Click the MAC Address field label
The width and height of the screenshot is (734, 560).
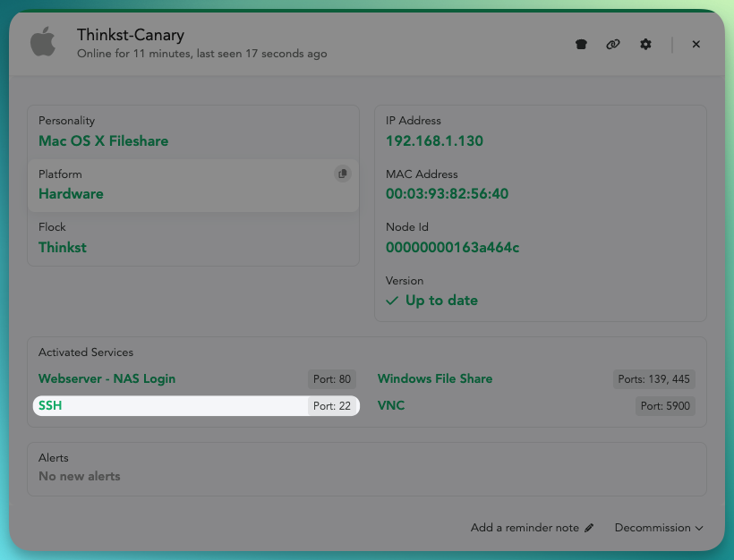pyautogui.click(x=422, y=174)
